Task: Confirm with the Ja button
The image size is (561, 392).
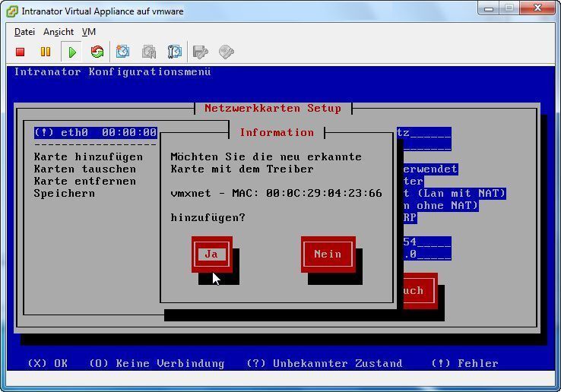Action: [x=212, y=254]
